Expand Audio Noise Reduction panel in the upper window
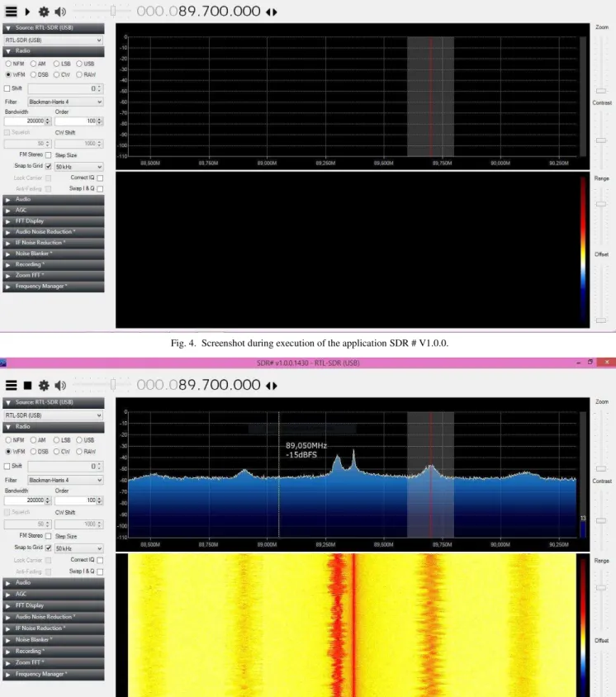Image resolution: width=616 pixels, height=697 pixels. [x=54, y=232]
